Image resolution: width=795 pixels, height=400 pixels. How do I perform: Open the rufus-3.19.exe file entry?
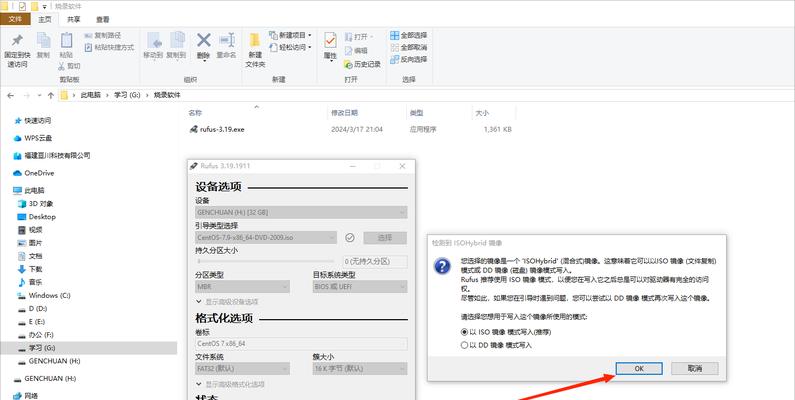(222, 129)
